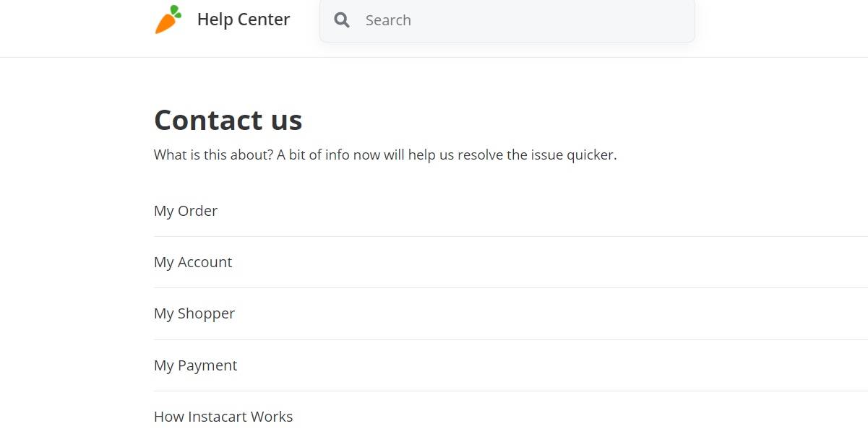Start a search using the magnifier icon
This screenshot has height=434, width=868.
pos(343,20)
